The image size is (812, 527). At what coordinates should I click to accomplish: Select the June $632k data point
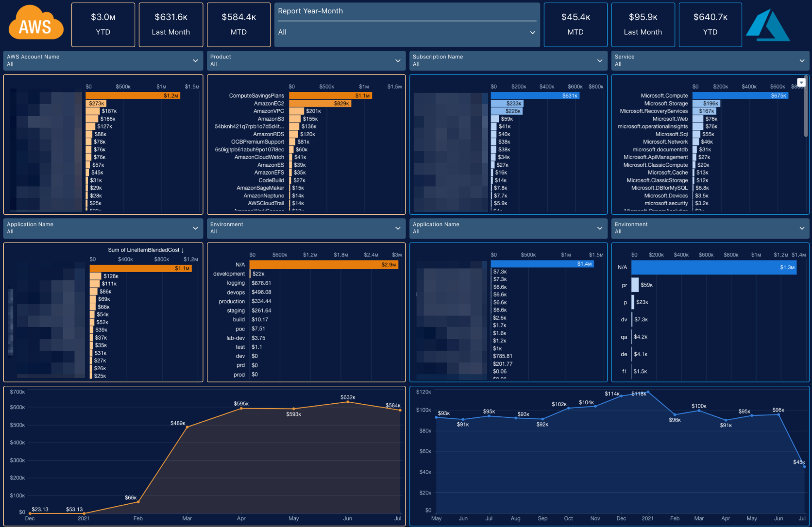coord(347,402)
